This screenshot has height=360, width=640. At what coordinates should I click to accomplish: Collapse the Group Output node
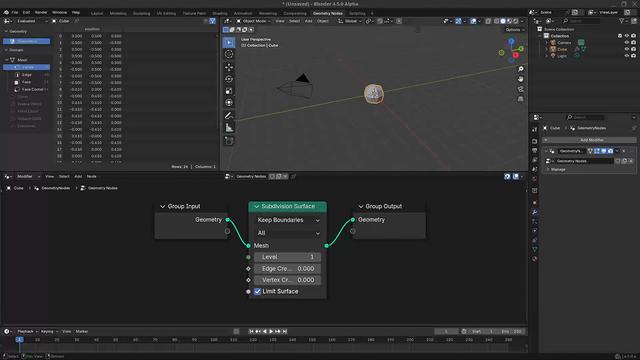(360, 207)
